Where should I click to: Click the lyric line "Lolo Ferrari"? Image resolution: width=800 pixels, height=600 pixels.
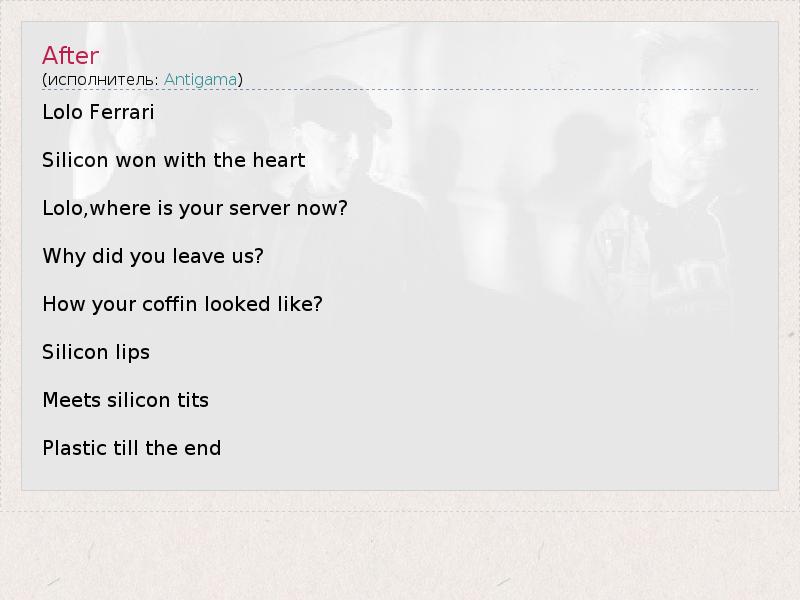point(98,112)
